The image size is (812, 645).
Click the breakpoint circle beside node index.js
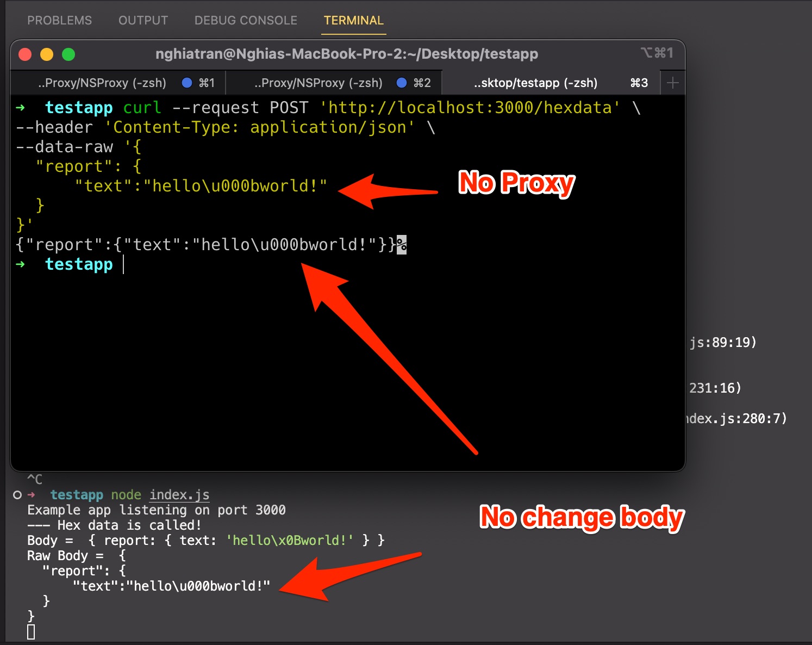pos(17,495)
